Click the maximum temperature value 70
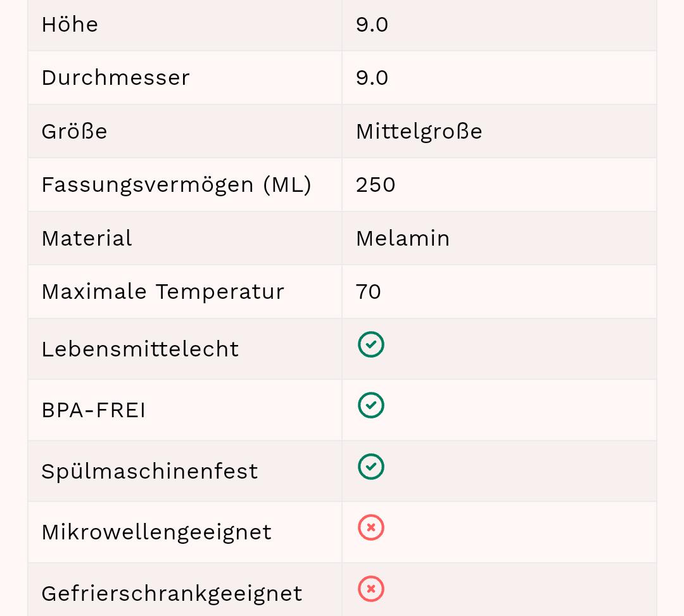This screenshot has width=684, height=616. (369, 292)
